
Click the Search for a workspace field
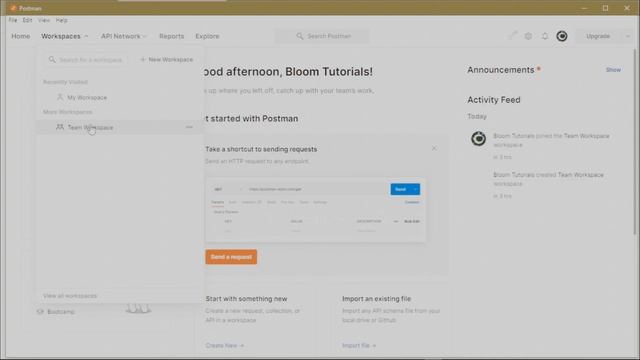pos(86,60)
